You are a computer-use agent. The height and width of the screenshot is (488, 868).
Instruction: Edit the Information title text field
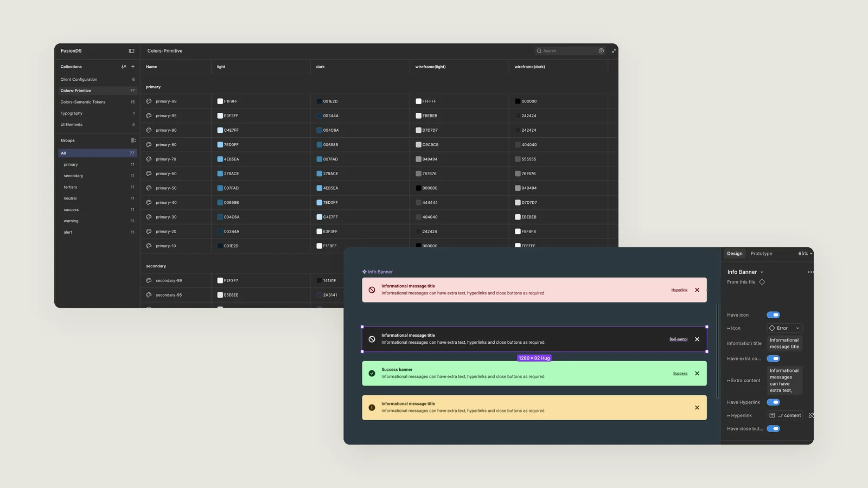point(784,343)
